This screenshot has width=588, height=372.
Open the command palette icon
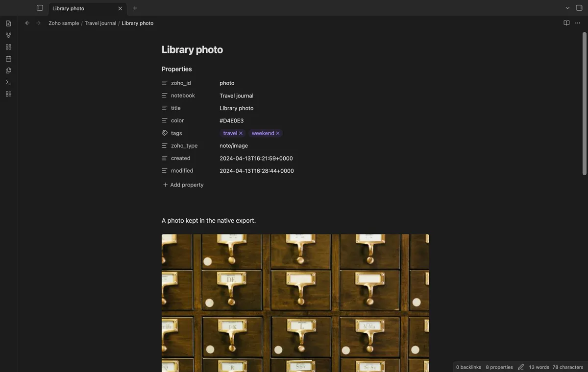8,82
